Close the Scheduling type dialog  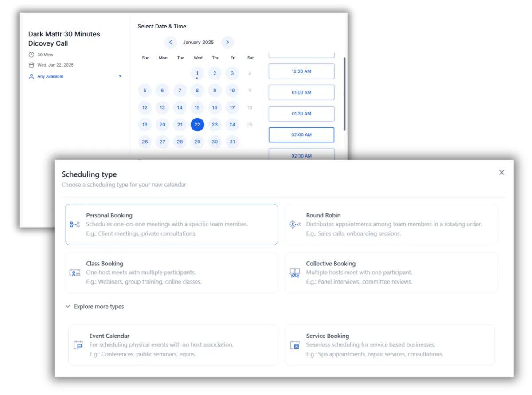[501, 173]
